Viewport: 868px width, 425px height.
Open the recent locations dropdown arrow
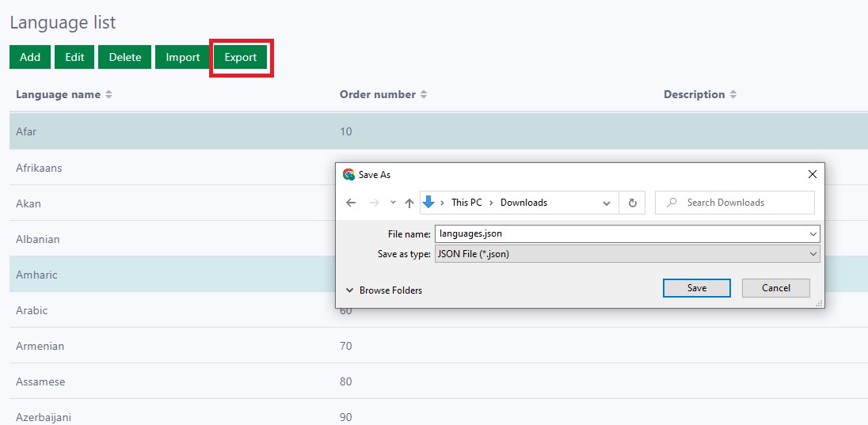click(x=393, y=203)
